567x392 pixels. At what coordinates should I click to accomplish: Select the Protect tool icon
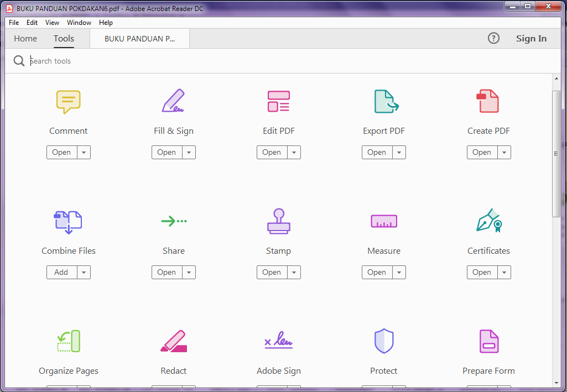click(x=383, y=341)
